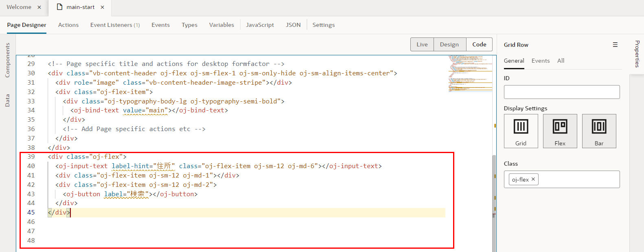Expand the Components side panel
The image size is (644, 252).
[x=7, y=60]
